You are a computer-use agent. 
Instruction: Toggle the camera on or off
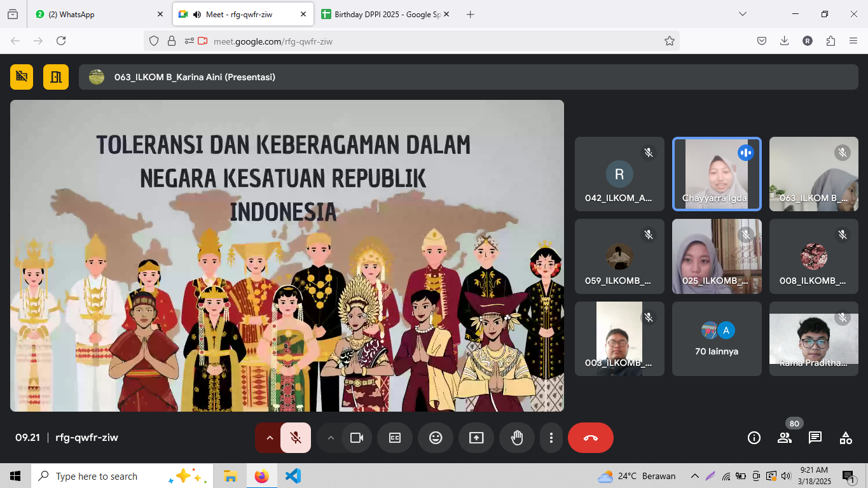(357, 438)
